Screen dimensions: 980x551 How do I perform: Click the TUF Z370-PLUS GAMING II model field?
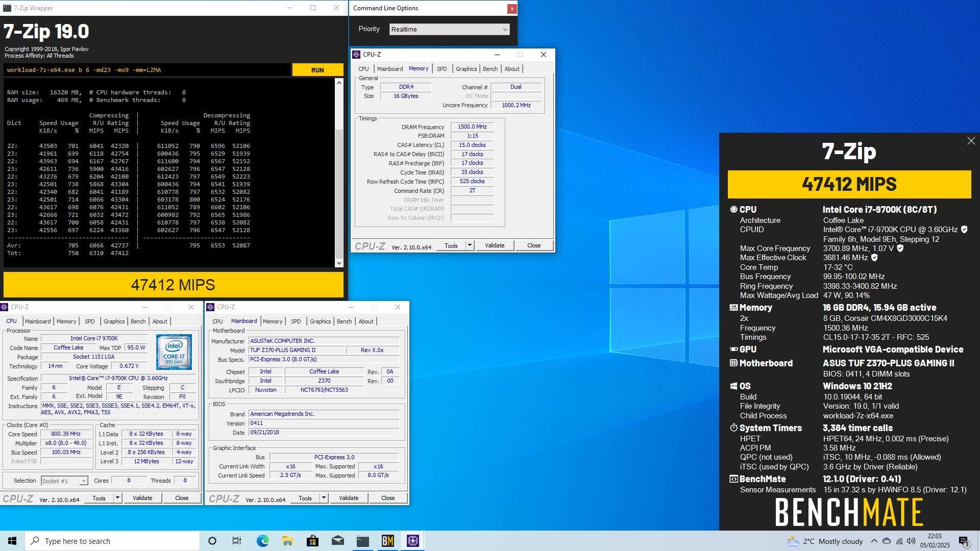click(x=297, y=350)
